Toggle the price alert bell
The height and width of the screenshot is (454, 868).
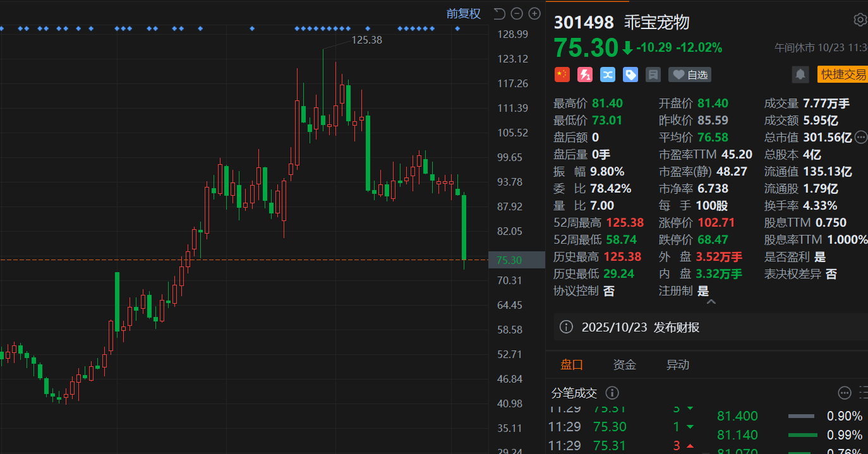click(800, 75)
